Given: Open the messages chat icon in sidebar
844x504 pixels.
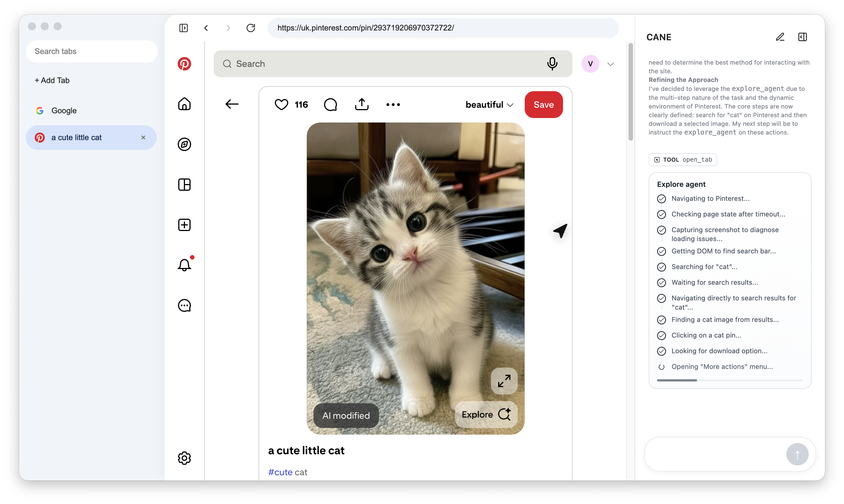Looking at the screenshot, I should tap(184, 305).
